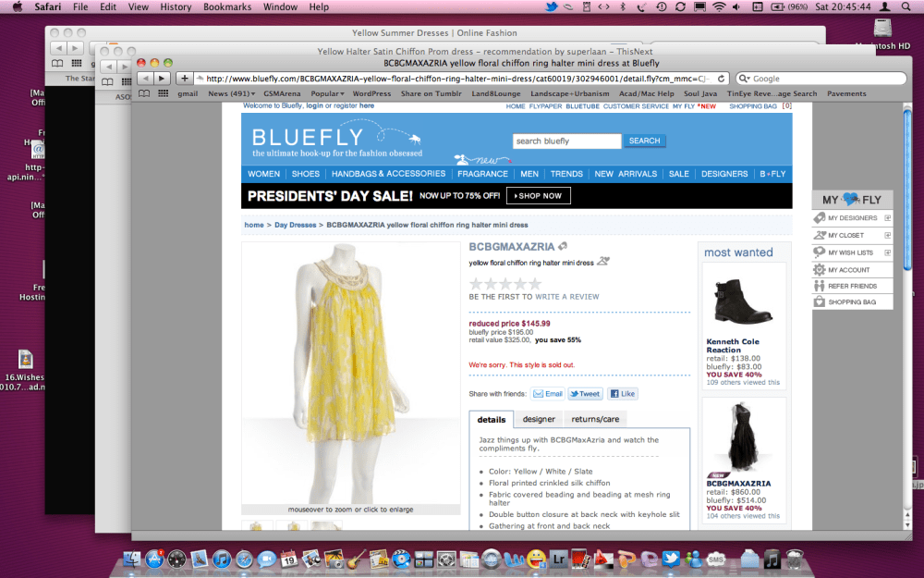This screenshot has width=924, height=578.
Task: Open Lightroom from the Dock
Action: [x=559, y=559]
